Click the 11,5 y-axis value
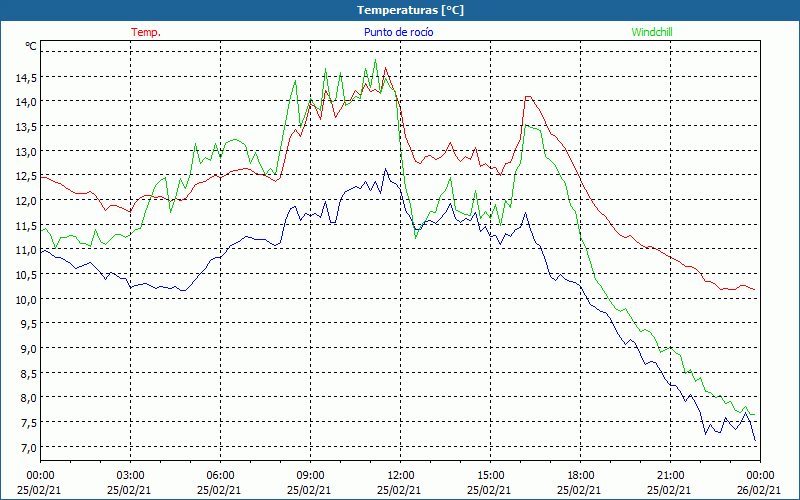Viewport: 800px width, 500px height. (x=26, y=226)
